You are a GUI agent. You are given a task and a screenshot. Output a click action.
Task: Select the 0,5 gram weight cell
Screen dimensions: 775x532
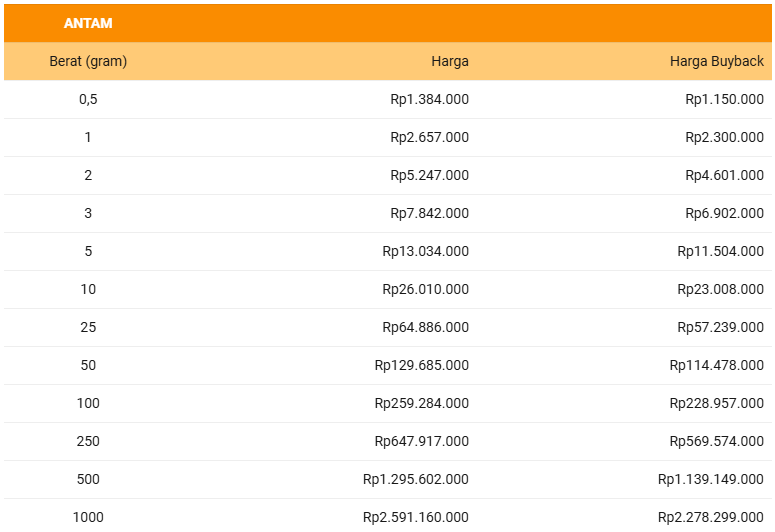click(x=88, y=99)
